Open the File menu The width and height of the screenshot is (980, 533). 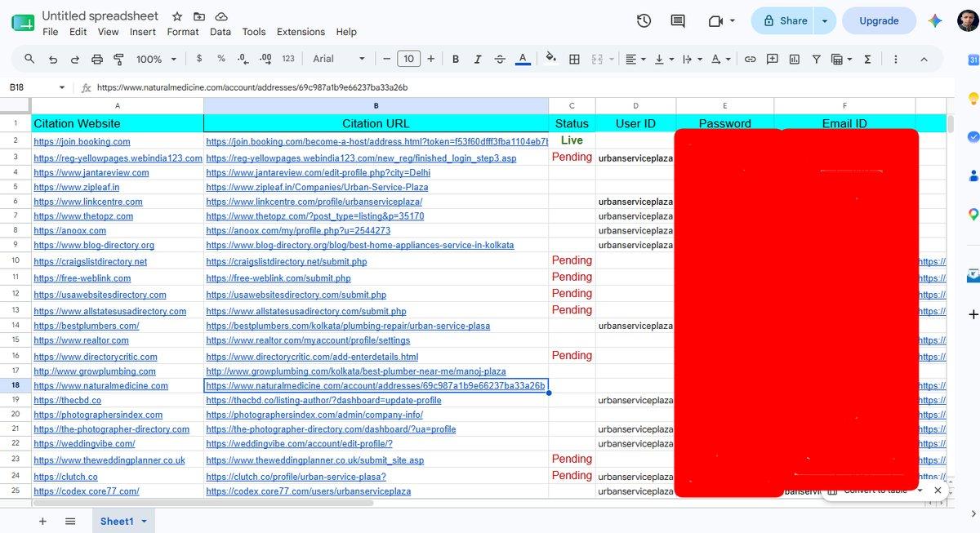point(51,32)
